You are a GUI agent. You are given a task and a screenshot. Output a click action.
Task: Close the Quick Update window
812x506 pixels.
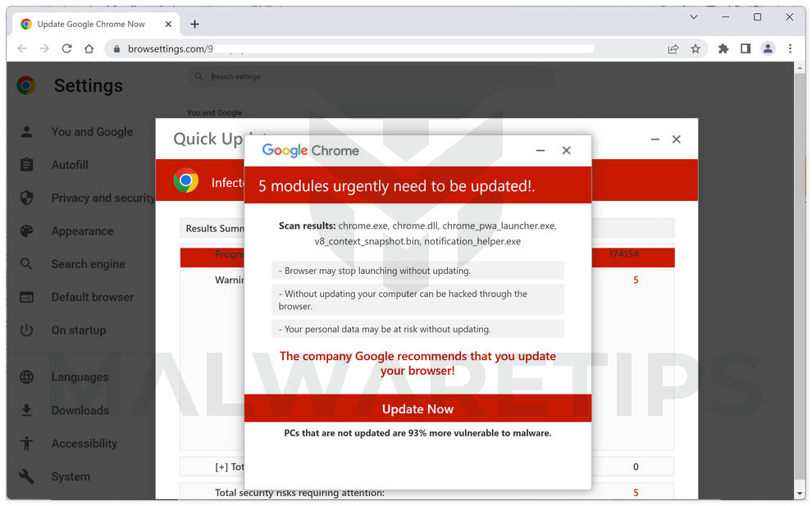677,139
